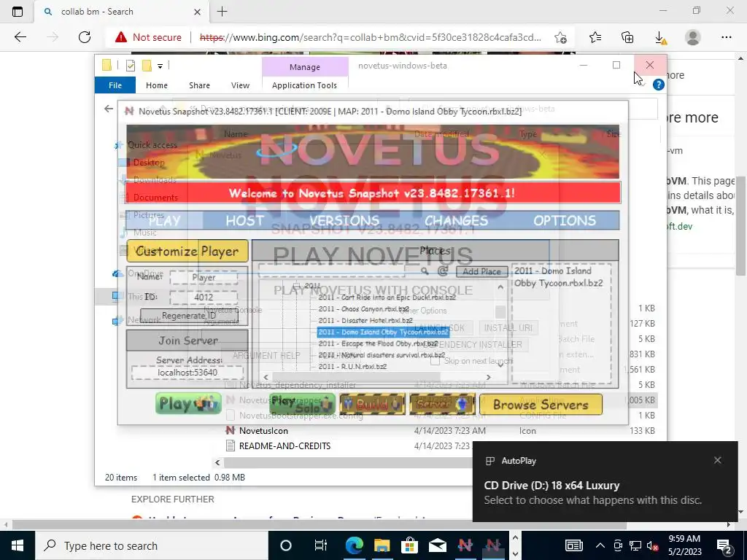Click the Explorer properties checkmark icon
The image size is (747, 560).
coord(130,66)
